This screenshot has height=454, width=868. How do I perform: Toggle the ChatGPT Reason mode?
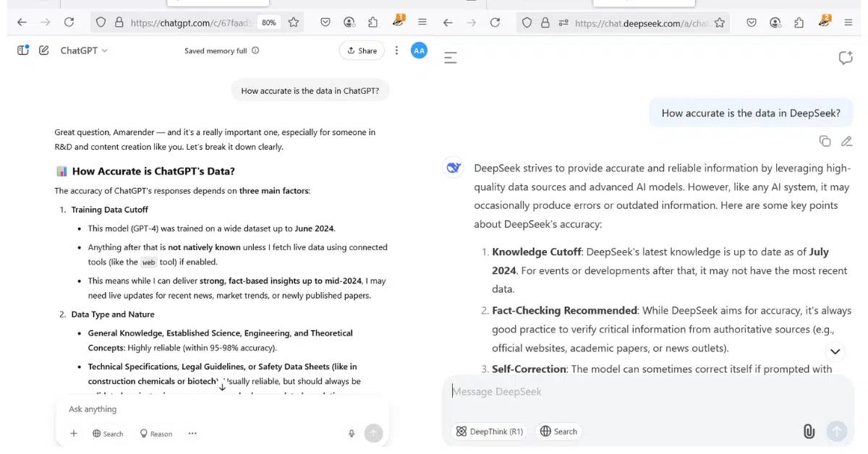click(x=156, y=434)
